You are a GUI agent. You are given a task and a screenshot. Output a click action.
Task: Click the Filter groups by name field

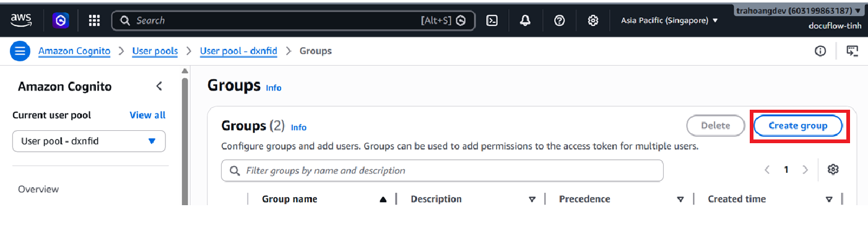point(442,170)
